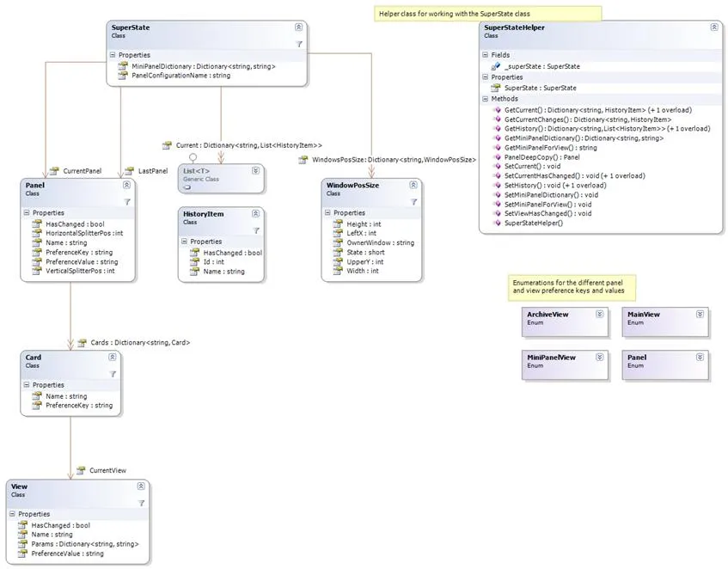Toggle the Properties section in Card class
The image size is (728, 569).
pos(26,385)
